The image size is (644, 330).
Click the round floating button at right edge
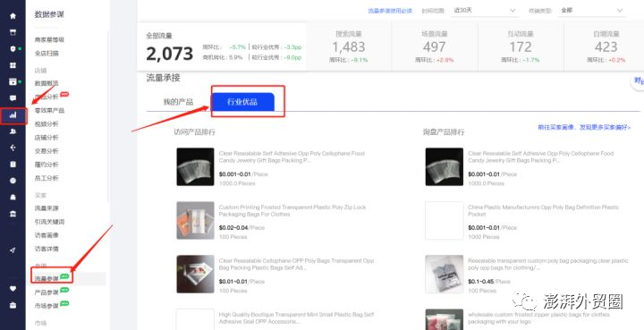coord(638,80)
